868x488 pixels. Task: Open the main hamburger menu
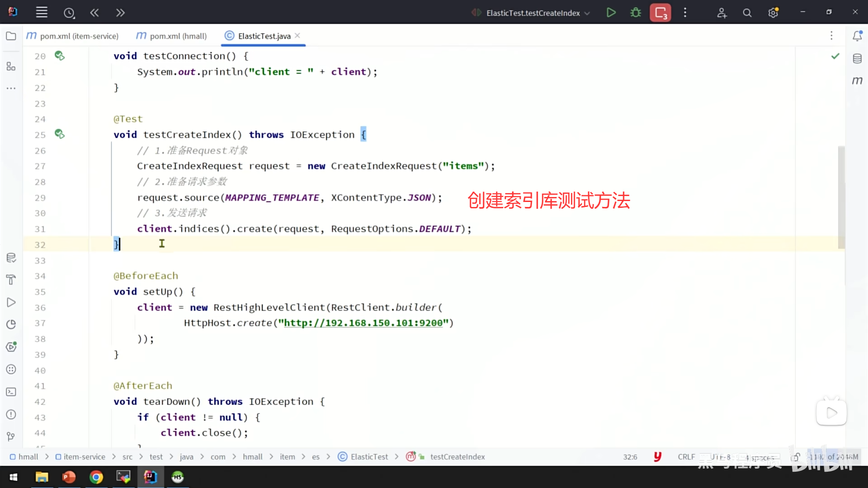click(x=42, y=13)
